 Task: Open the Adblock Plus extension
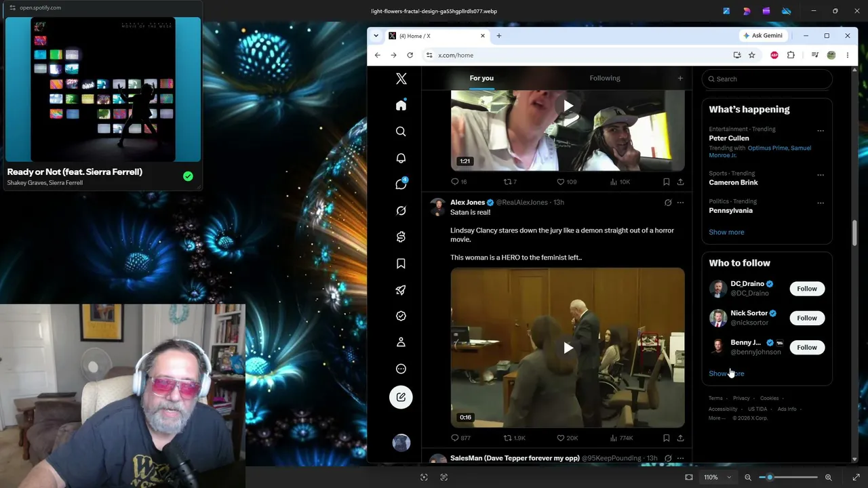[774, 55]
